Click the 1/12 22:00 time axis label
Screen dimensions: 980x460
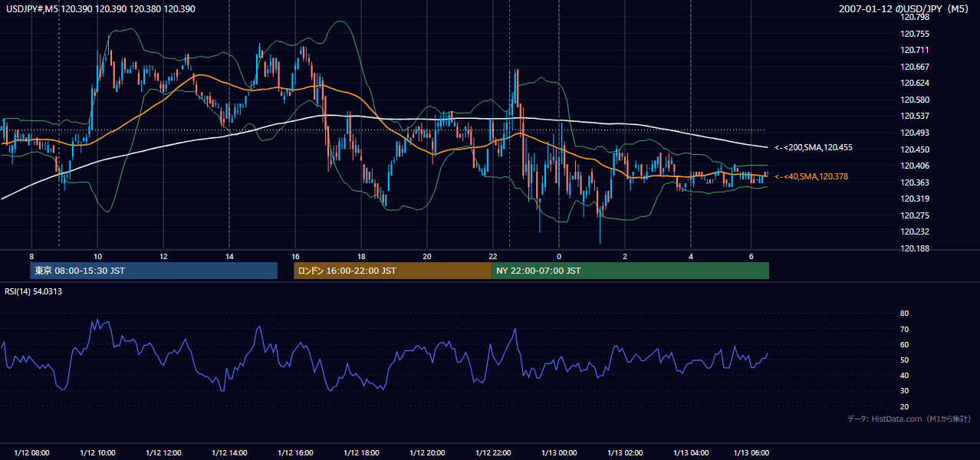[x=493, y=453]
